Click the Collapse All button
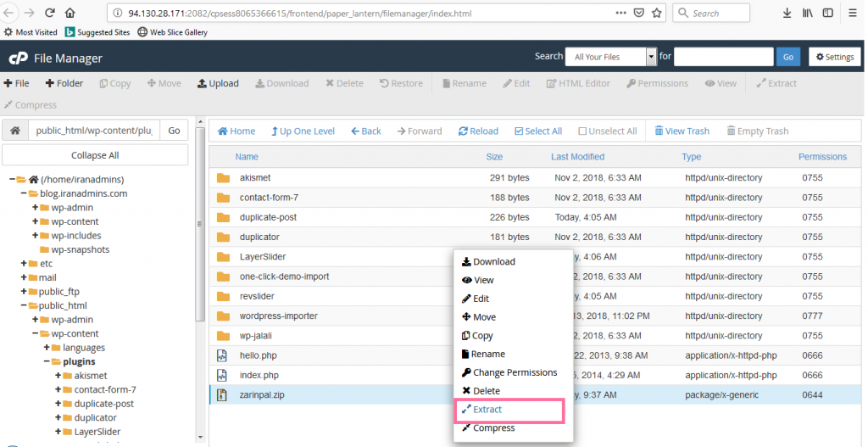Viewport: 868px width, 447px height. [95, 155]
